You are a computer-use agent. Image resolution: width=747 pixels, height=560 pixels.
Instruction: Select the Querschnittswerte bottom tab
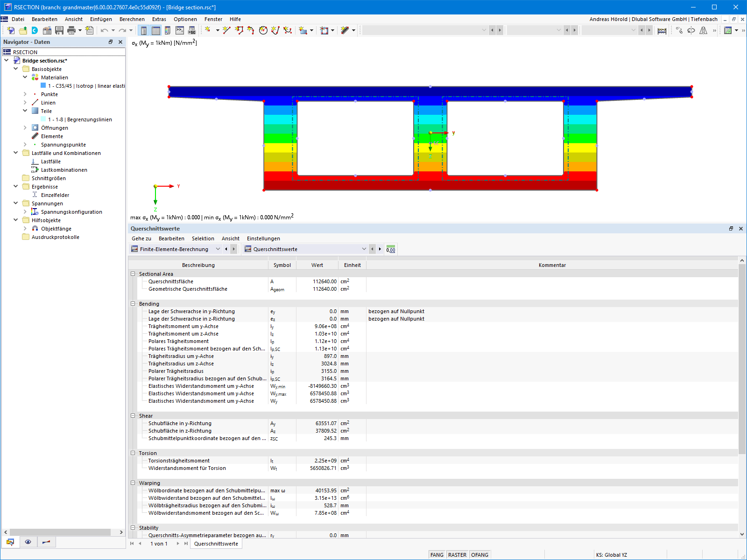pyautogui.click(x=216, y=544)
